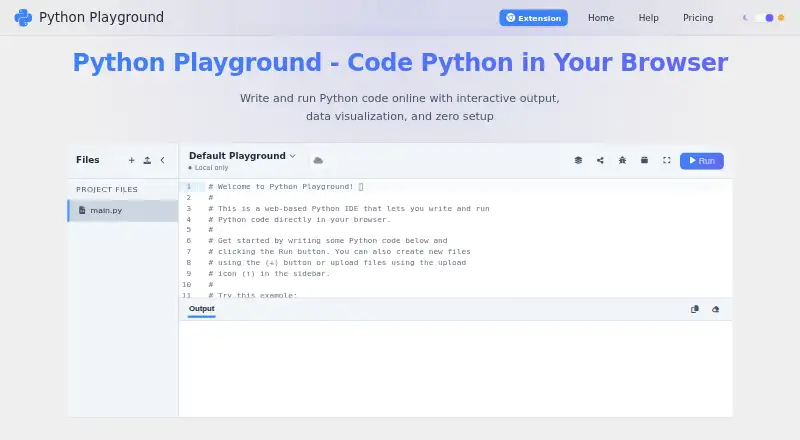The image size is (800, 440).
Task: Click the Python logo icon in header
Action: coord(23,17)
